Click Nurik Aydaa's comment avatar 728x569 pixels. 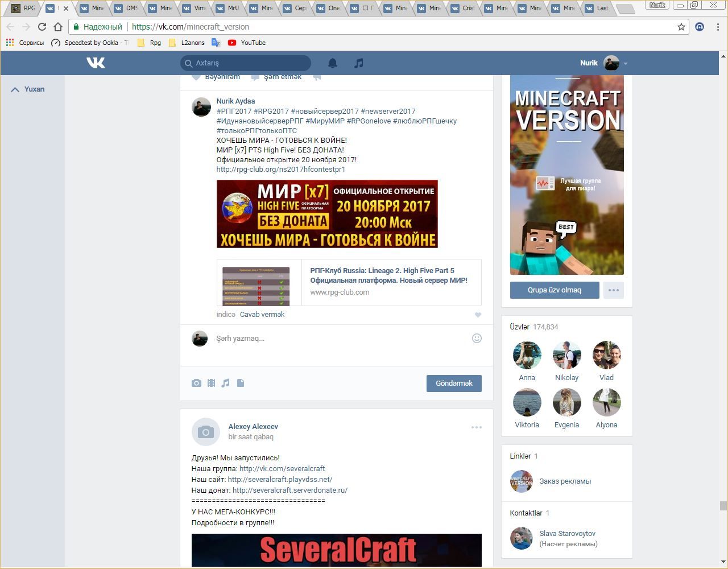[201, 107]
